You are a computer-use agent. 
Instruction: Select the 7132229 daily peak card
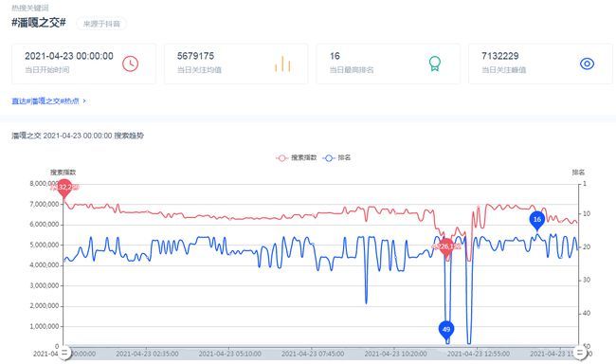(x=540, y=64)
